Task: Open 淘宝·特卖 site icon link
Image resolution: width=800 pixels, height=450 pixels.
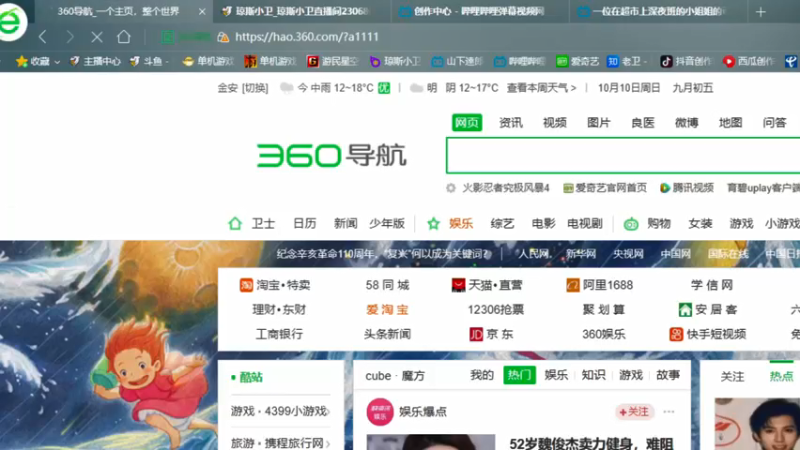Action: [x=274, y=285]
